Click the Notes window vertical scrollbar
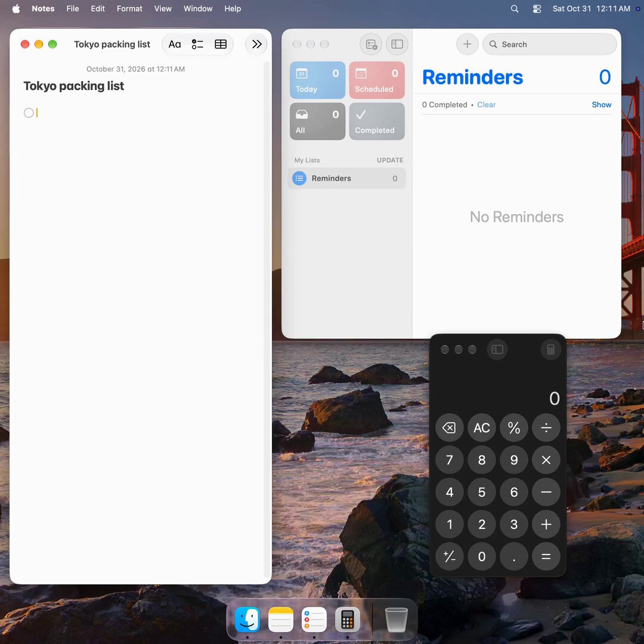The width and height of the screenshot is (644, 644). tap(267, 320)
